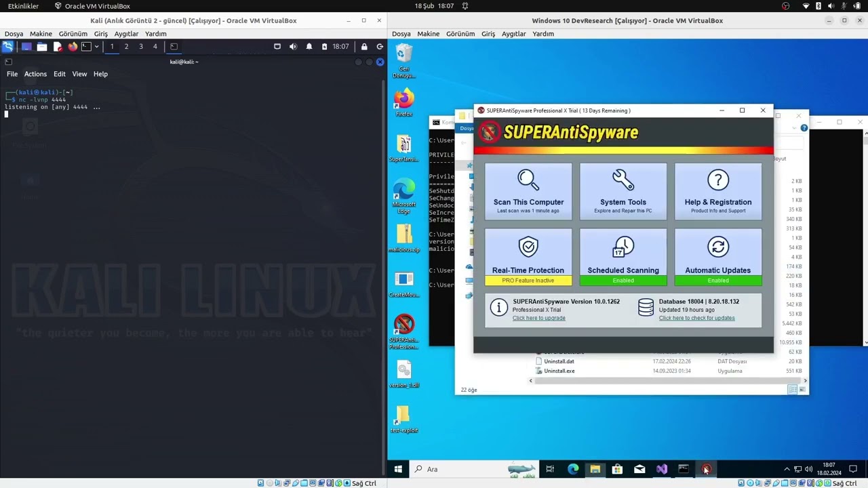Image resolution: width=868 pixels, height=488 pixels.
Task: Open Kali notifications bell icon
Action: tap(309, 47)
